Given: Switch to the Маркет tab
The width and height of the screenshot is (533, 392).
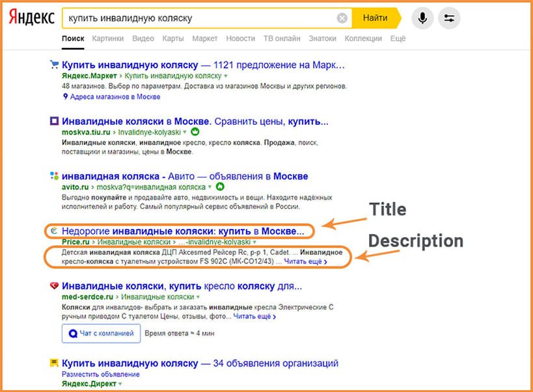Looking at the screenshot, I should click(204, 38).
